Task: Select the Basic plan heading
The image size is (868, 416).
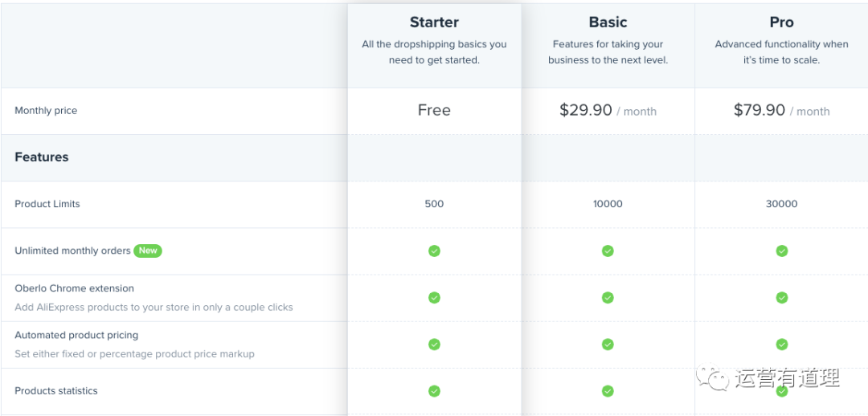Action: 608,22
